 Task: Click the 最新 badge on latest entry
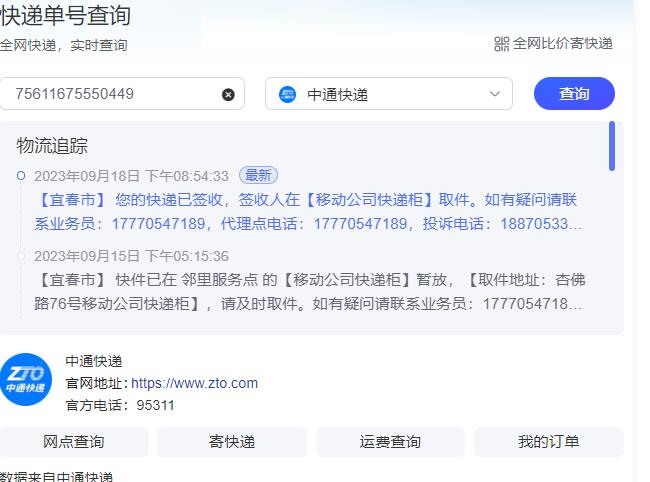(258, 175)
